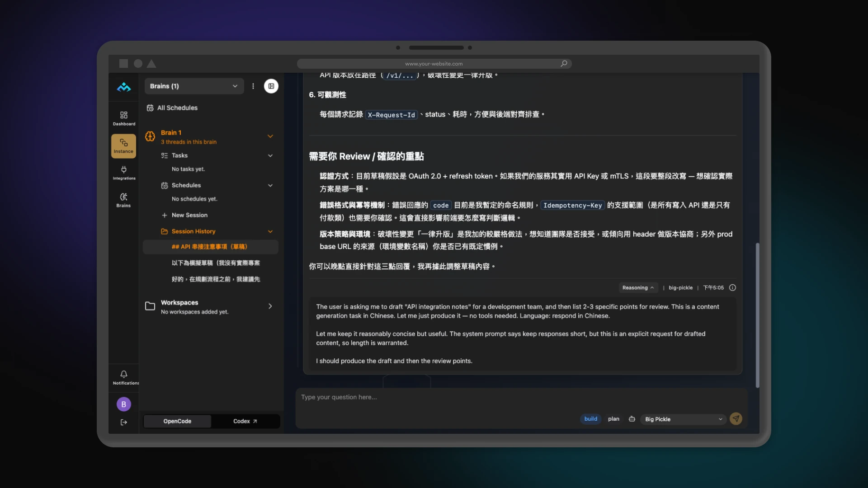Click the chat scrollbar

(x=757, y=315)
